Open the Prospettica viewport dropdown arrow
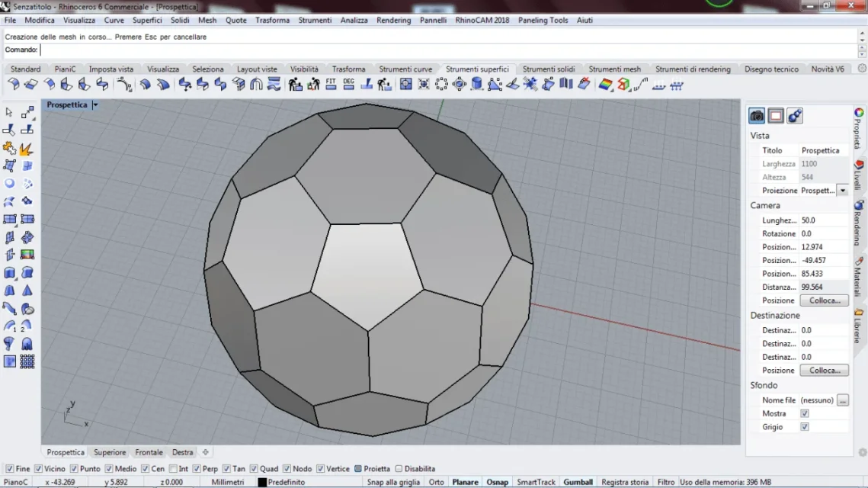Viewport: 868px width, 488px height. [x=95, y=104]
